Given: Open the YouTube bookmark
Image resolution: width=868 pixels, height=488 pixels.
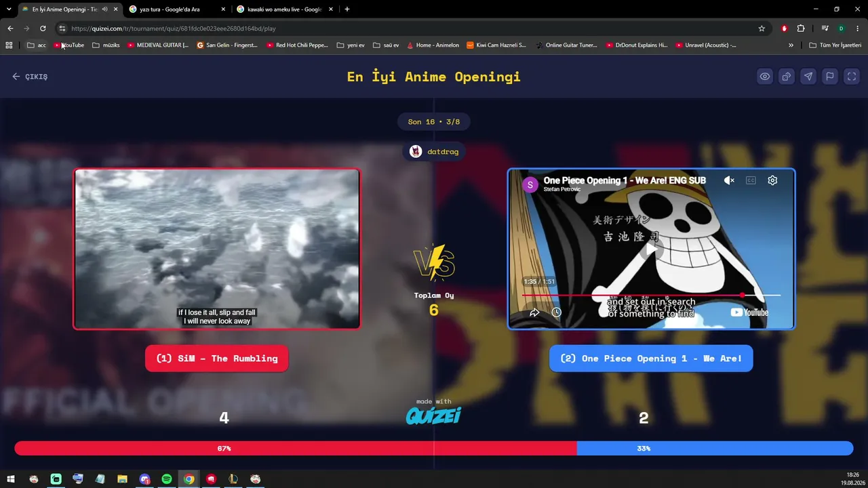Looking at the screenshot, I should [69, 45].
